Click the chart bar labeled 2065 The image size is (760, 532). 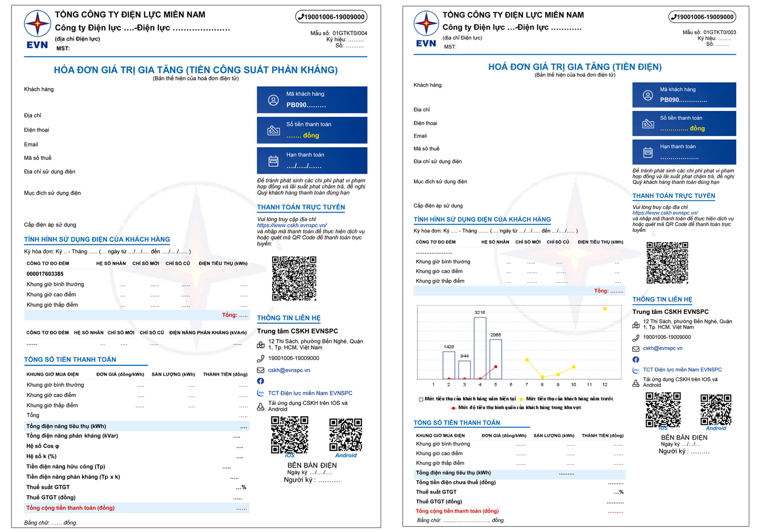coord(495,360)
